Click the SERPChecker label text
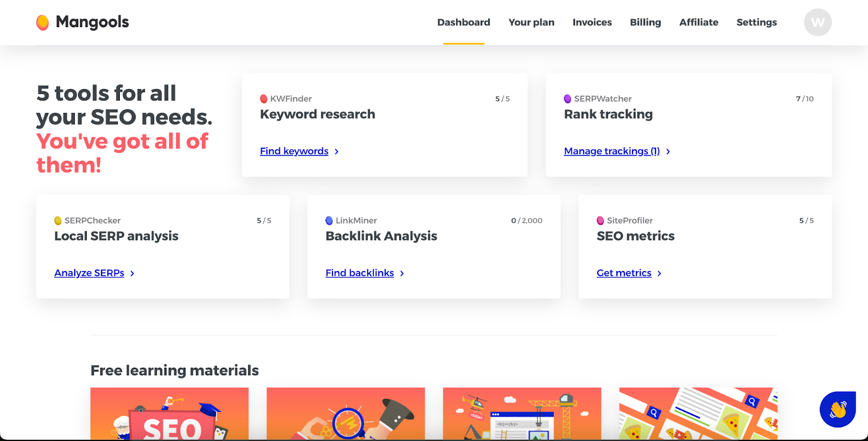Image resolution: width=868 pixels, height=441 pixels. [x=92, y=220]
